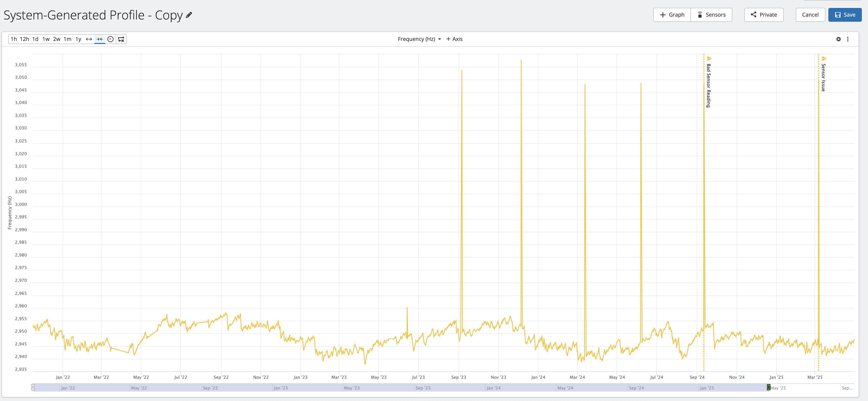This screenshot has width=868, height=401.
Task: Click the expand-range double arrow icon
Action: tap(89, 39)
